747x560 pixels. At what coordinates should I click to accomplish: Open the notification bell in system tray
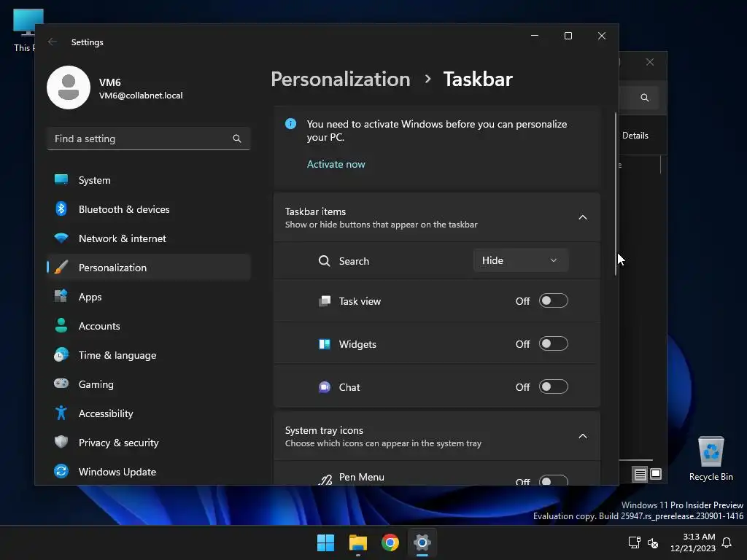(x=727, y=542)
